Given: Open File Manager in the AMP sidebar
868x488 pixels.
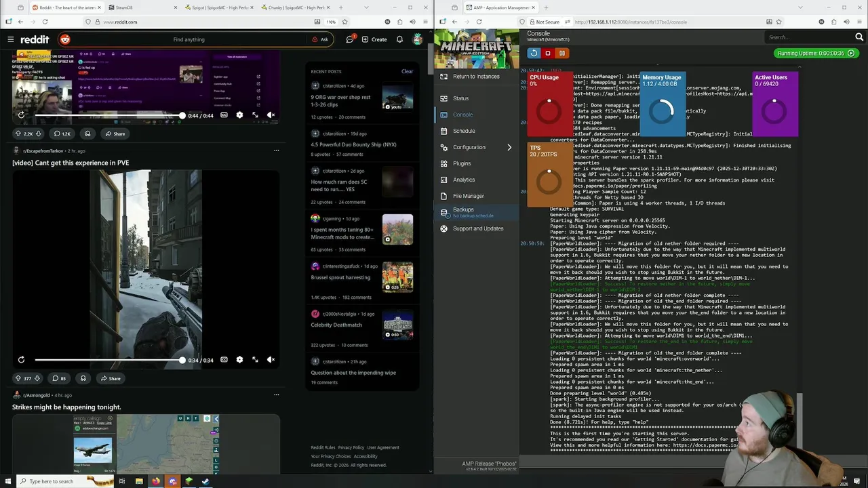Looking at the screenshot, I should (476, 196).
